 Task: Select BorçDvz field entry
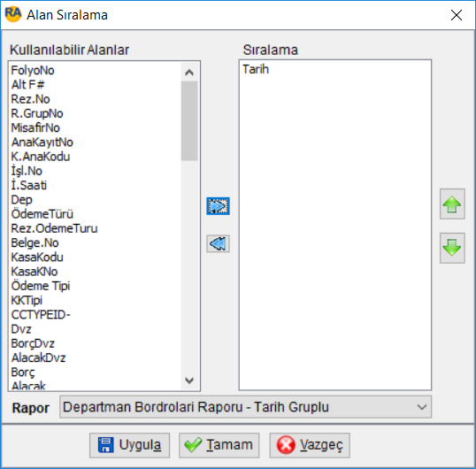coord(33,343)
